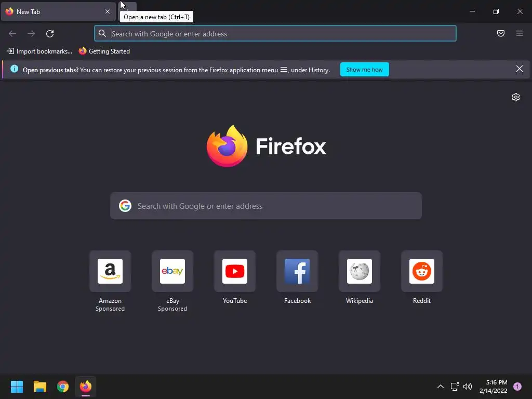This screenshot has height=399, width=532.
Task: Click the magnifier icon in address bar
Action: coord(102,33)
